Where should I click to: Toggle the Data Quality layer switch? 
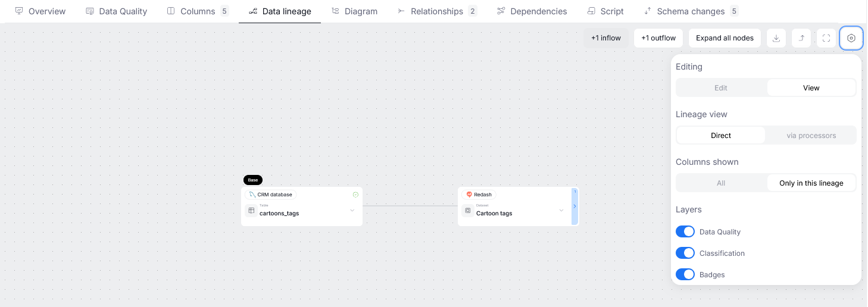[x=685, y=231]
